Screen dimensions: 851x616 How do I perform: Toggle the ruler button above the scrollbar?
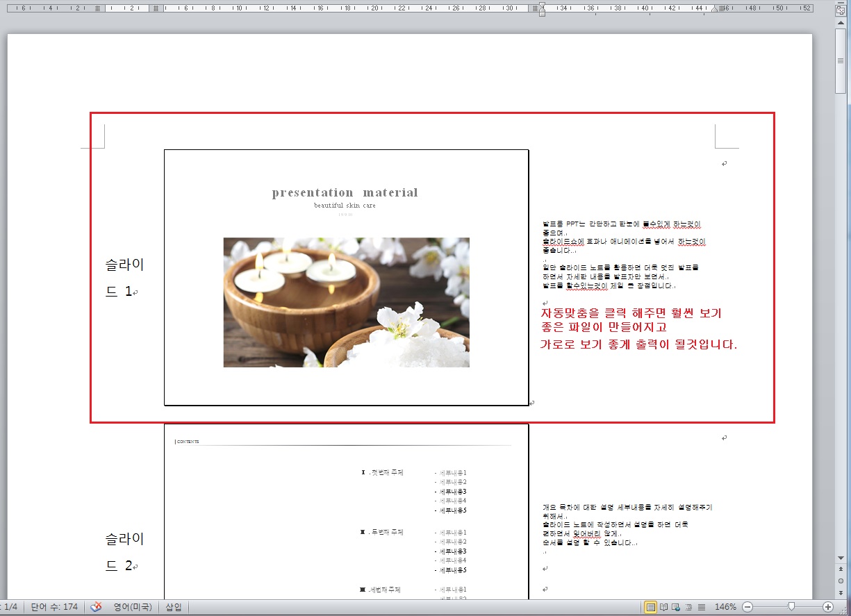coord(841,10)
